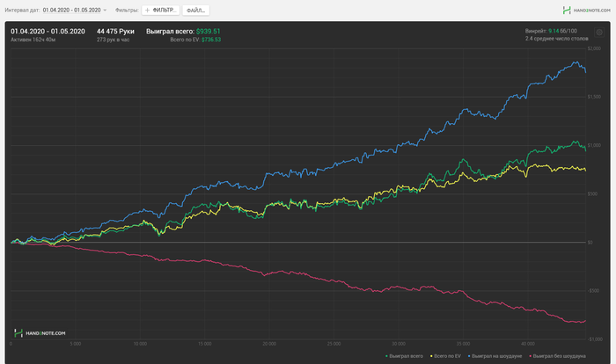Click the 'Интервал дат:' label
The image size is (616, 364).
tap(22, 11)
